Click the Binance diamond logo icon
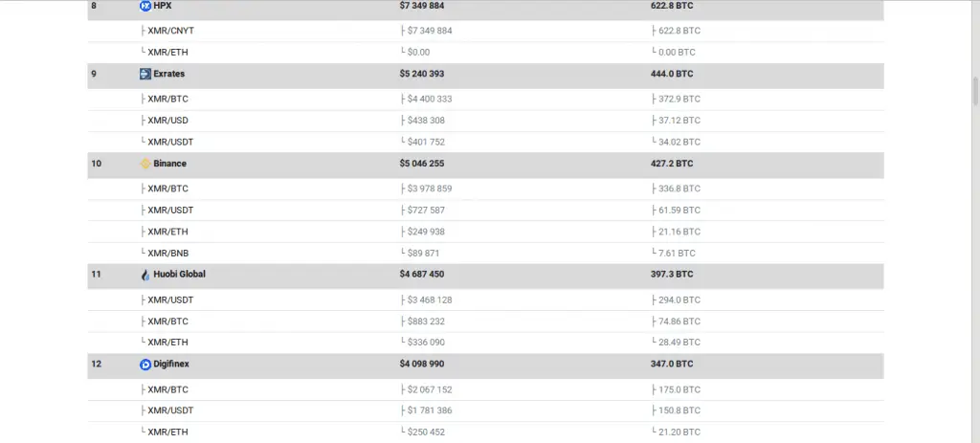 point(145,164)
